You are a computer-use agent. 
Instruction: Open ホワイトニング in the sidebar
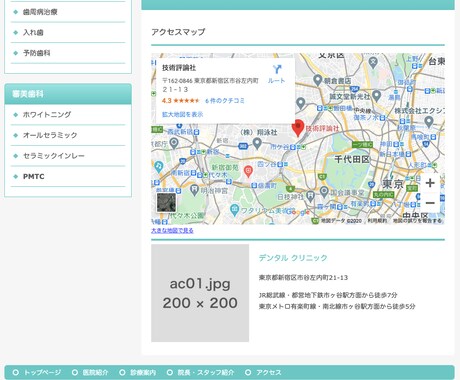point(47,115)
